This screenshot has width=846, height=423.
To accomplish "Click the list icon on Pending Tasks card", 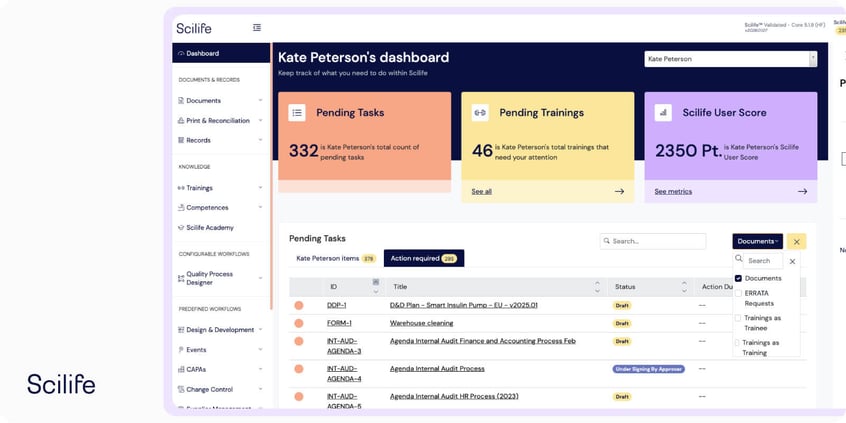I will (297, 113).
